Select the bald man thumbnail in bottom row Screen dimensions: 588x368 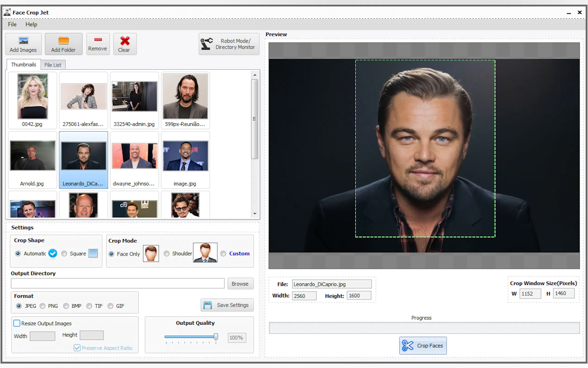(x=83, y=205)
